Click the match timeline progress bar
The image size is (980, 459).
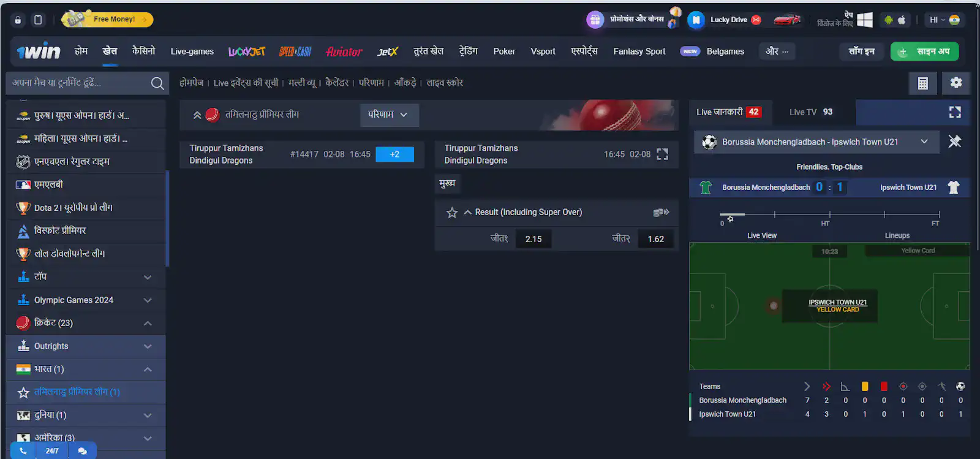tap(829, 214)
